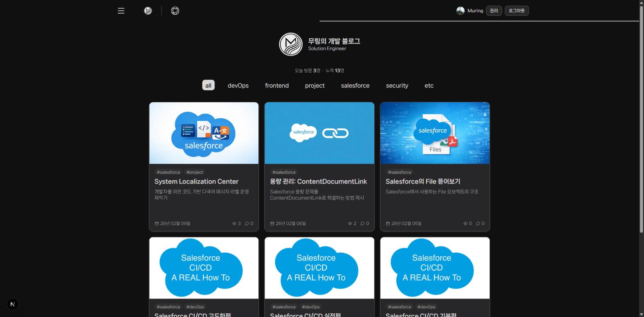Click the 로그아웃 logout button

pyautogui.click(x=517, y=11)
